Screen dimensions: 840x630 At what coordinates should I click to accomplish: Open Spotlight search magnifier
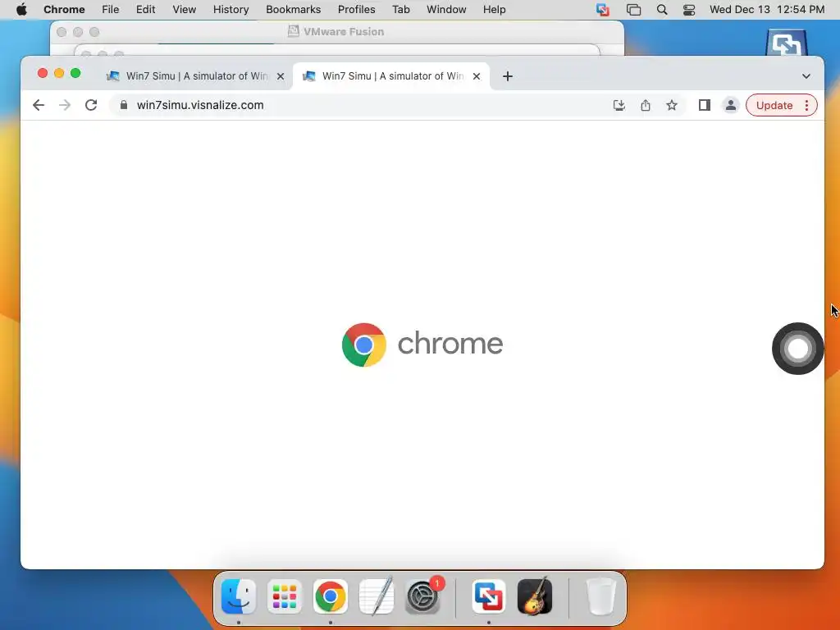[662, 10]
